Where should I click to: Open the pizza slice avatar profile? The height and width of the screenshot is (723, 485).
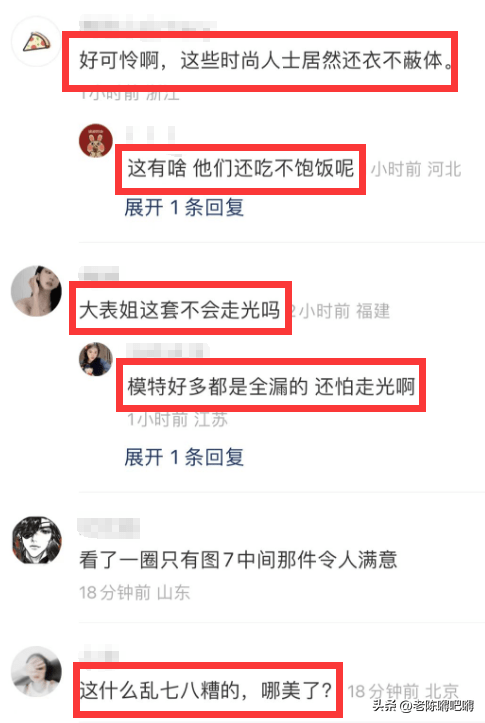(x=36, y=41)
